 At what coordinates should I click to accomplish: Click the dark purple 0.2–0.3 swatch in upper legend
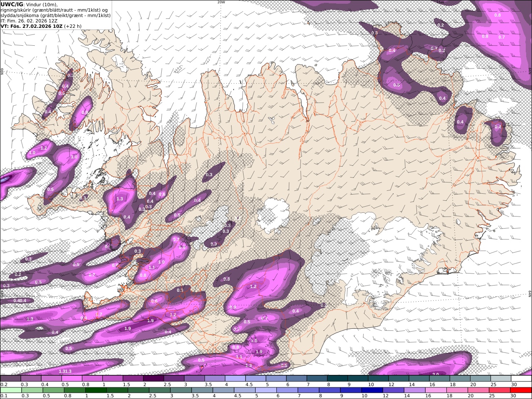pos(10,379)
